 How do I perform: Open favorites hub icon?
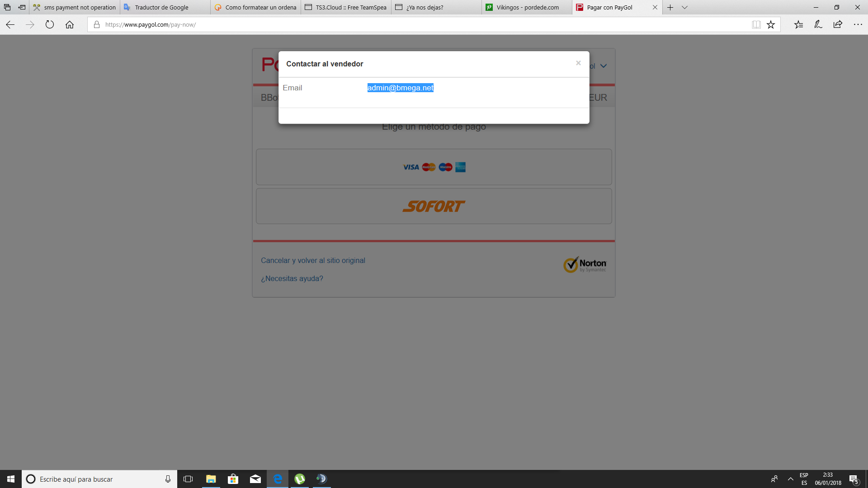(798, 25)
